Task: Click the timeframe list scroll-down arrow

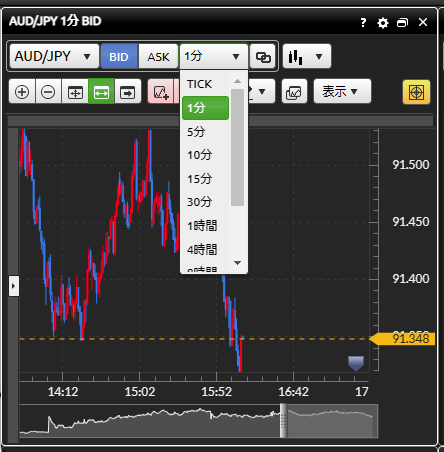Action: point(237,263)
